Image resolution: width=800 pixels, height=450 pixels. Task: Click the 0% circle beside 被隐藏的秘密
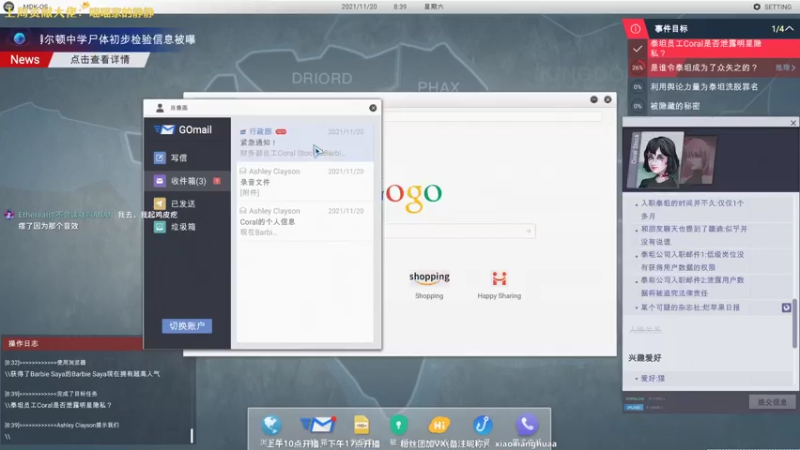tap(638, 106)
